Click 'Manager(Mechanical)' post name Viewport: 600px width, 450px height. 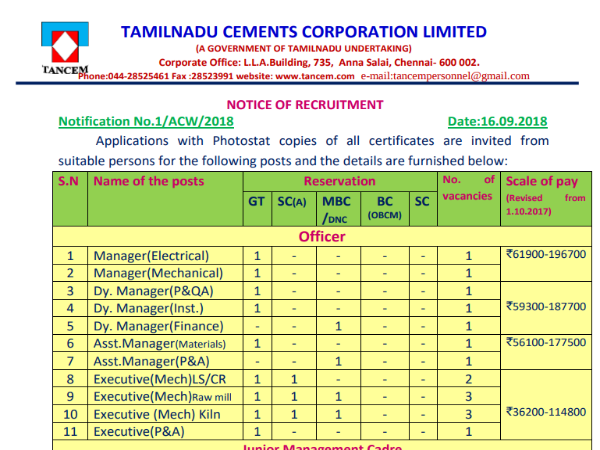(x=158, y=273)
